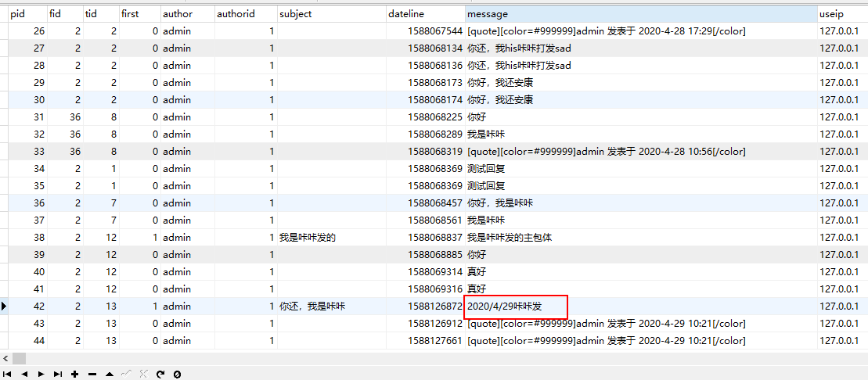
Task: Sort by the pid column header
Action: [x=27, y=14]
